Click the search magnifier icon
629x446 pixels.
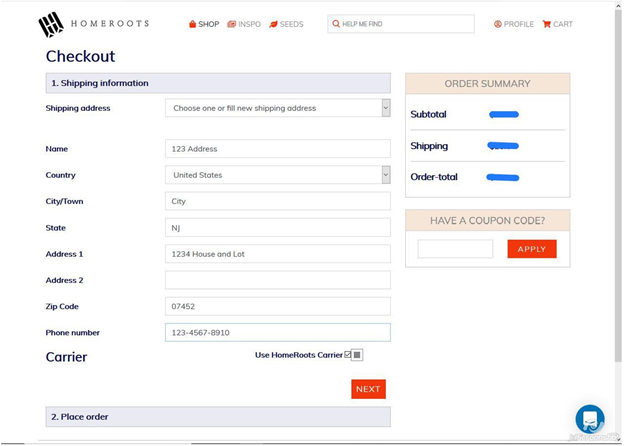pos(335,24)
